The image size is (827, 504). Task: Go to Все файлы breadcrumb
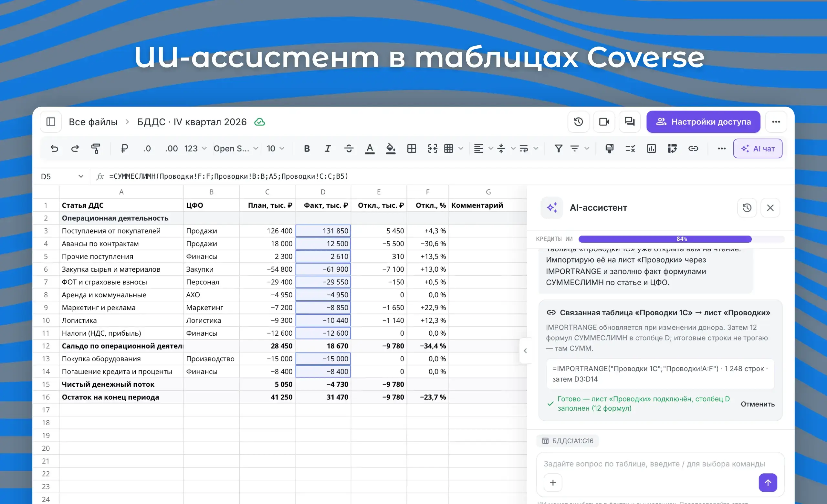pyautogui.click(x=93, y=122)
